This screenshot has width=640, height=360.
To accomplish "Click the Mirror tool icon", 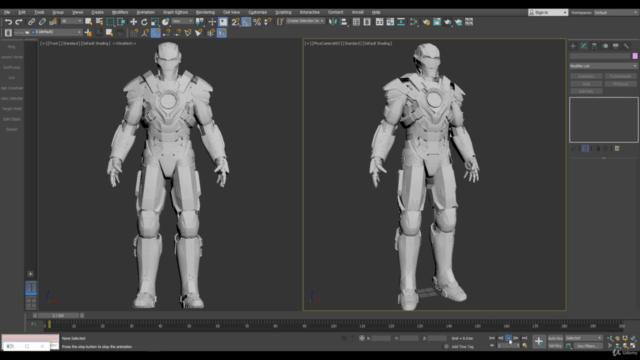I will pos(333,22).
